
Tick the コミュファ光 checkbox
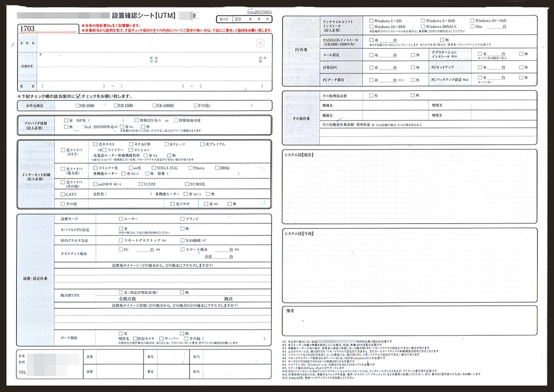click(95, 168)
